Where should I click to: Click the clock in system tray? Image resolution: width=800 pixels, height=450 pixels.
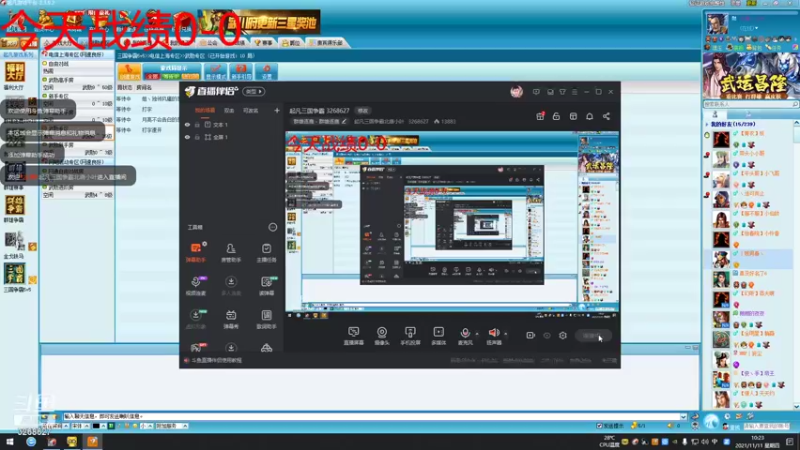(758, 441)
